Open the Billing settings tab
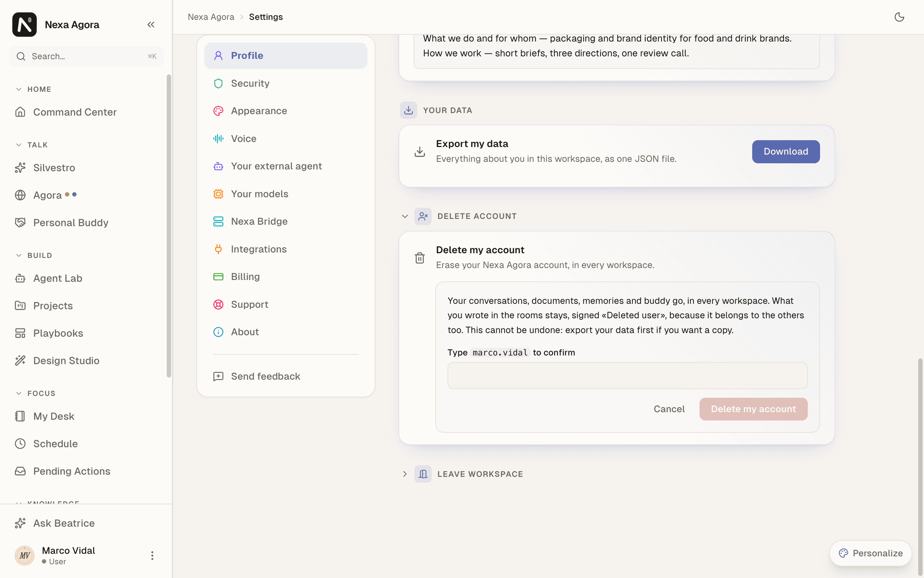Viewport: 924px width, 578px height. tap(286, 277)
